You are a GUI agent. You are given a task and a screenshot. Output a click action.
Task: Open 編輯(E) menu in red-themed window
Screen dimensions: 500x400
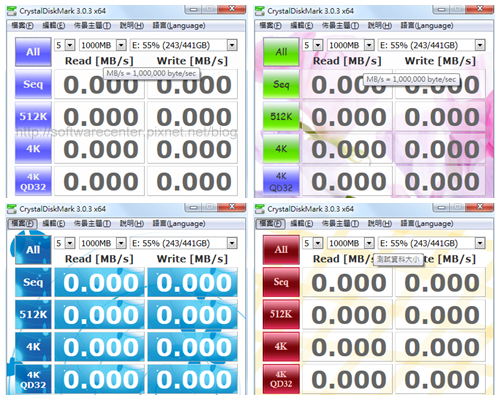(302, 224)
